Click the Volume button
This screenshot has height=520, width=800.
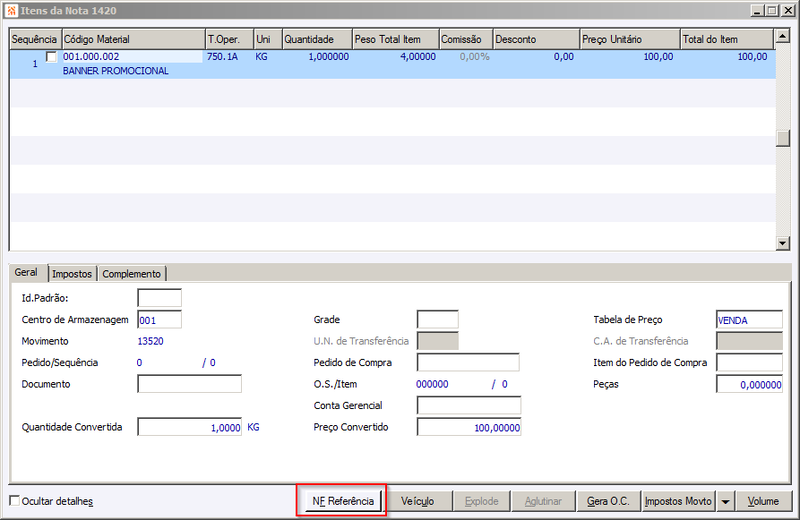(x=763, y=501)
